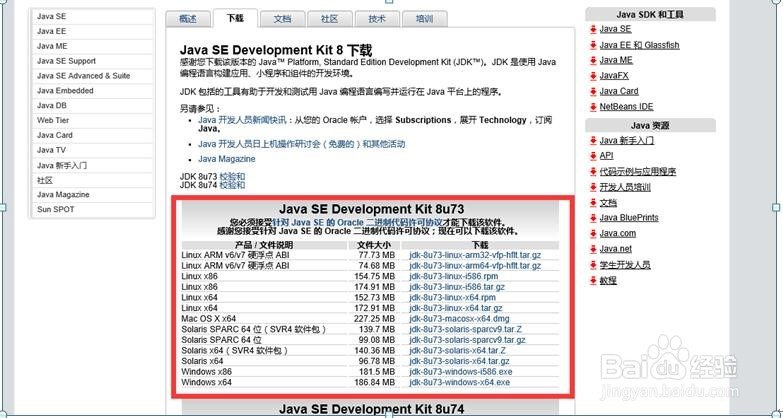Click the arrow icon beside 学生开发人员
This screenshot has height=418, width=783.
[593, 265]
